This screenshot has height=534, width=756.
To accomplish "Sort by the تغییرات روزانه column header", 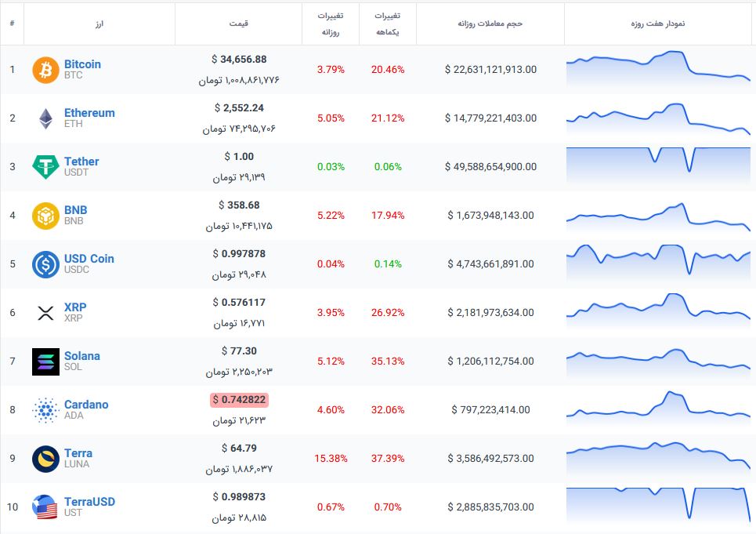I will click(331, 24).
